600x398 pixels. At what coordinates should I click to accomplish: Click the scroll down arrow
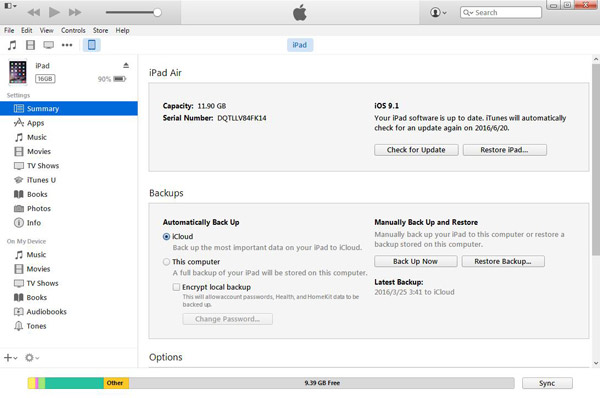[x=596, y=363]
